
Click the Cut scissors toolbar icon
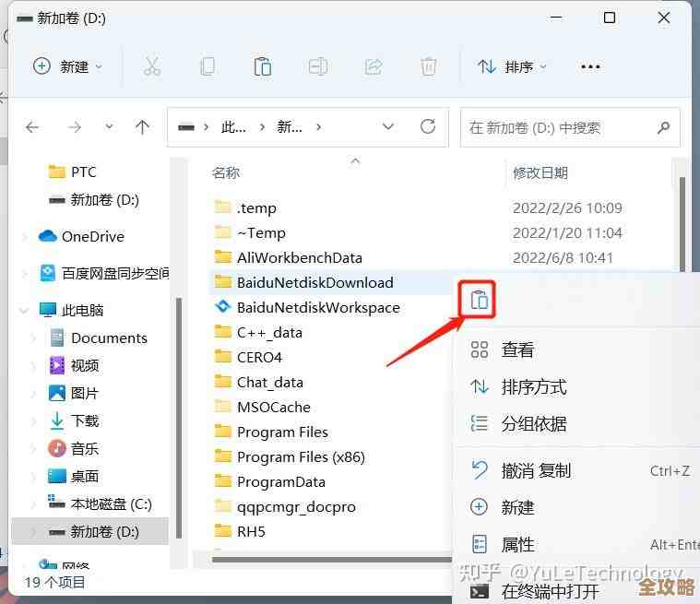point(152,67)
